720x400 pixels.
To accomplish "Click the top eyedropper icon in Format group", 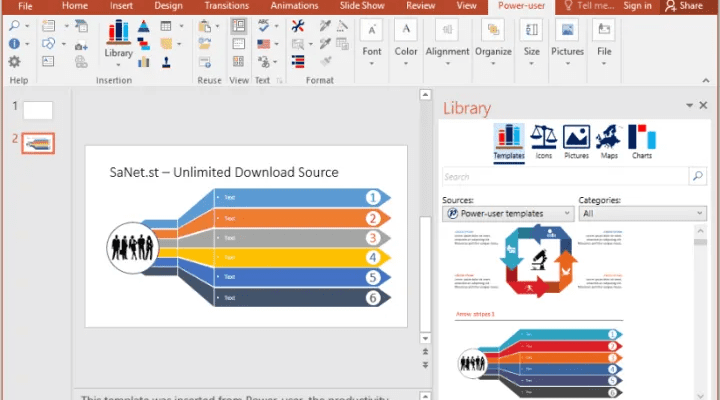I will (325, 26).
